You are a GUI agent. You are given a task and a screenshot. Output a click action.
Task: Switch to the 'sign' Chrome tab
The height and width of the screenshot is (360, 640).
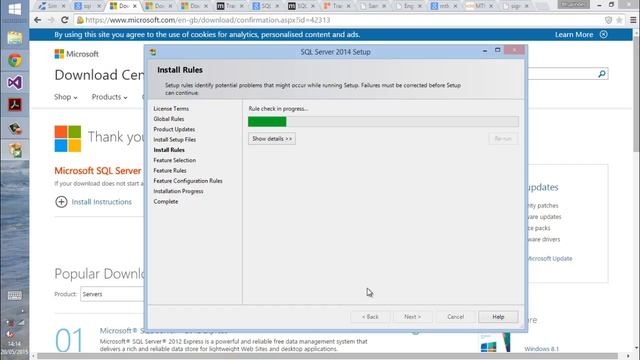(515, 6)
